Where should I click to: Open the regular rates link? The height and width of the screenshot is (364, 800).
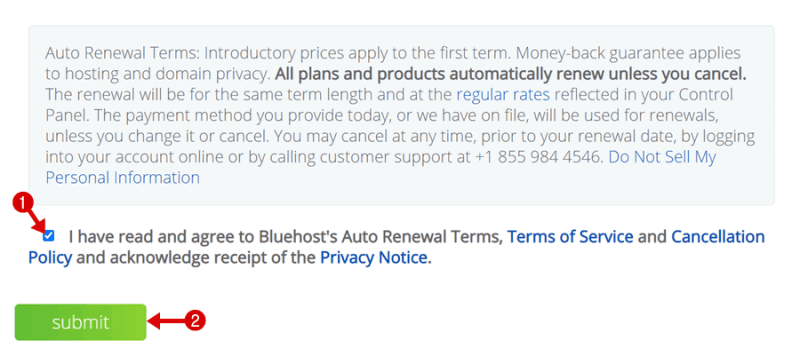point(503,95)
